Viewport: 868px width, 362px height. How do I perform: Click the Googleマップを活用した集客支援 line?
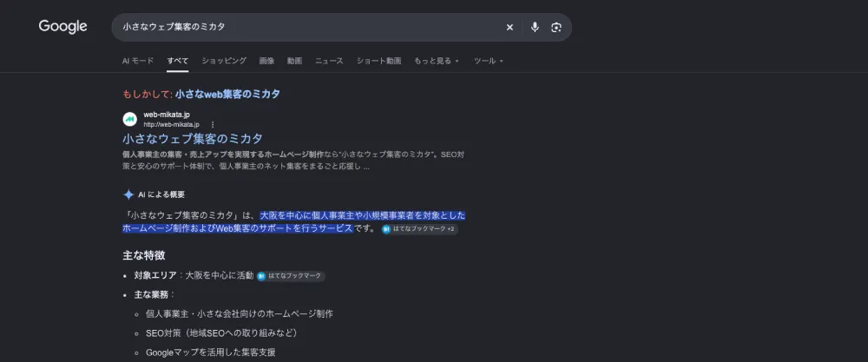(x=211, y=352)
